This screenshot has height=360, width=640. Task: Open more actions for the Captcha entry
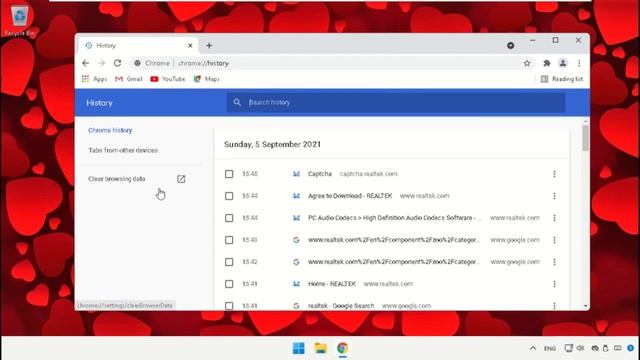(554, 174)
